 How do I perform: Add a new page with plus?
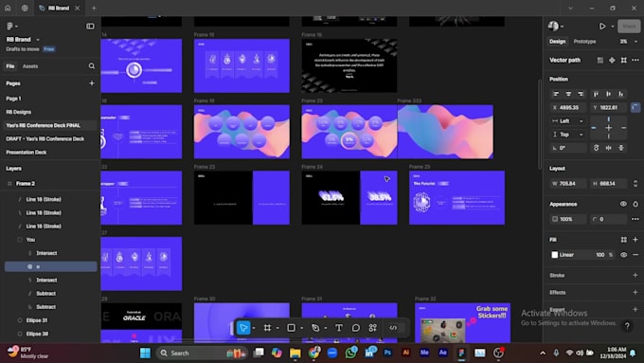coord(92,83)
